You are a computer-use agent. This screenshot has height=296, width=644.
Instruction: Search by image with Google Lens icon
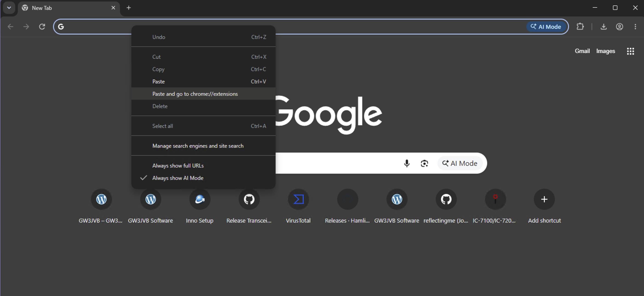click(424, 163)
